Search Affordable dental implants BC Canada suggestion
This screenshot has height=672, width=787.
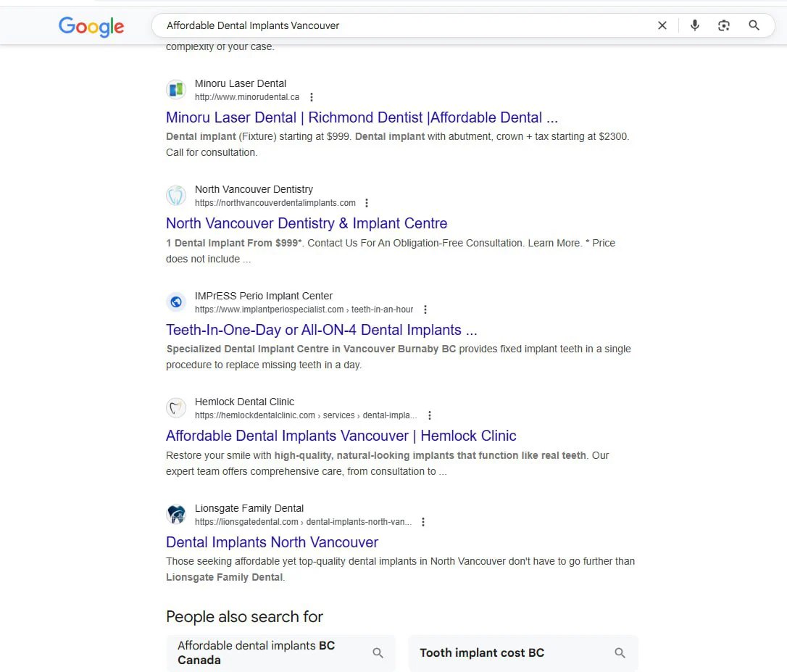click(x=281, y=653)
